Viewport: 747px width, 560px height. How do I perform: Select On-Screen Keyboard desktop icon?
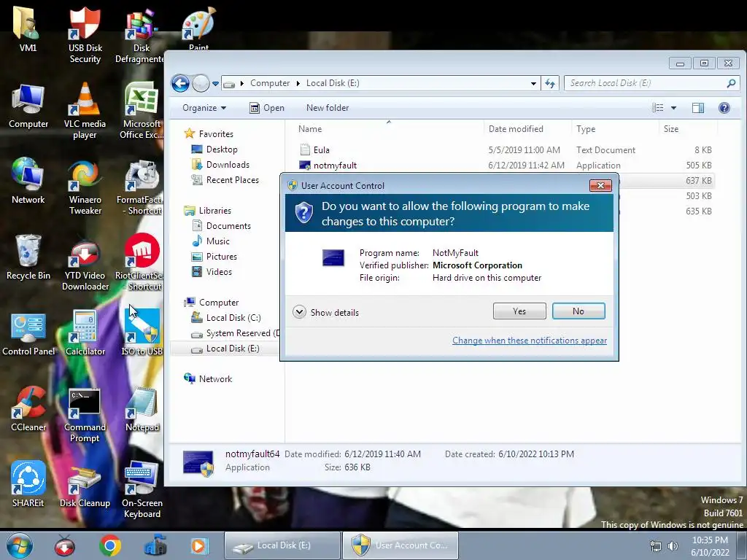click(x=142, y=491)
